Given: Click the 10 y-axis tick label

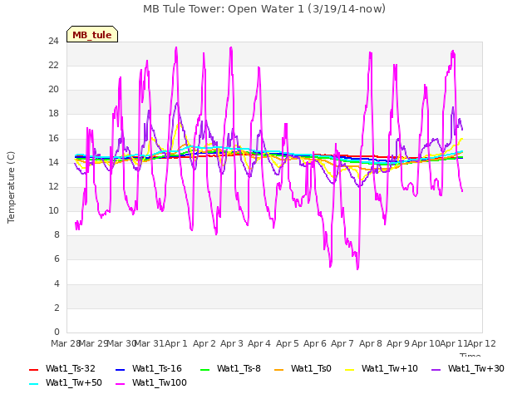Looking at the screenshot, I should pos(54,210).
